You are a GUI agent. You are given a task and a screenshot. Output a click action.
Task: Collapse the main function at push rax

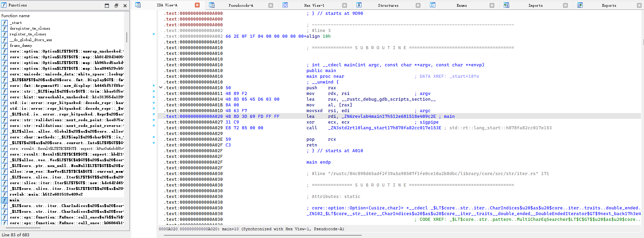(x=161, y=88)
